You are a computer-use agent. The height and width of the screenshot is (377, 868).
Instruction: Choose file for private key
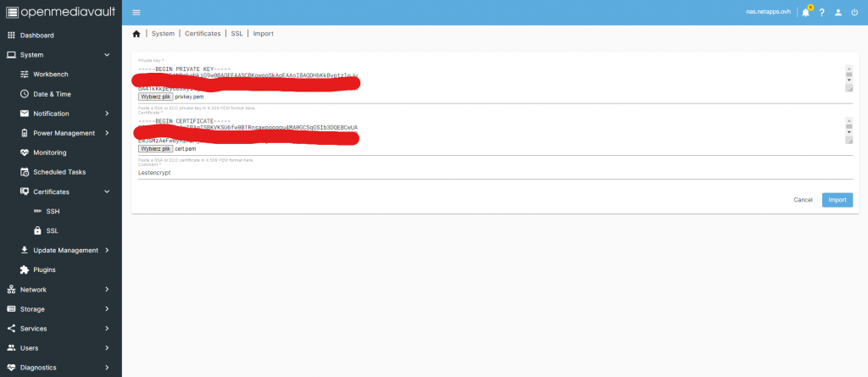tap(155, 97)
